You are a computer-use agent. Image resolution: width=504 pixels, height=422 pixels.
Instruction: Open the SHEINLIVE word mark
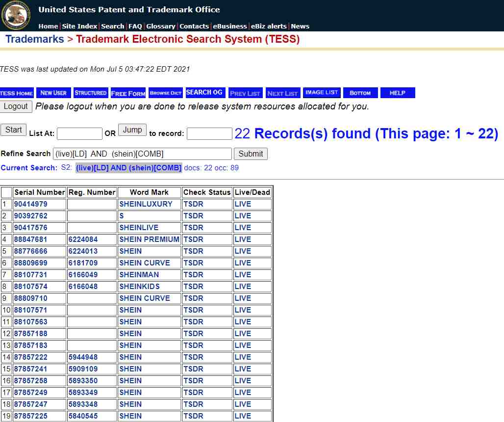tap(139, 228)
